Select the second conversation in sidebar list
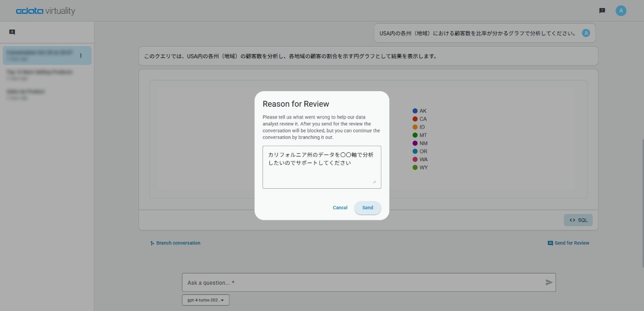Screen dimensions: 644x311 (x=40, y=74)
